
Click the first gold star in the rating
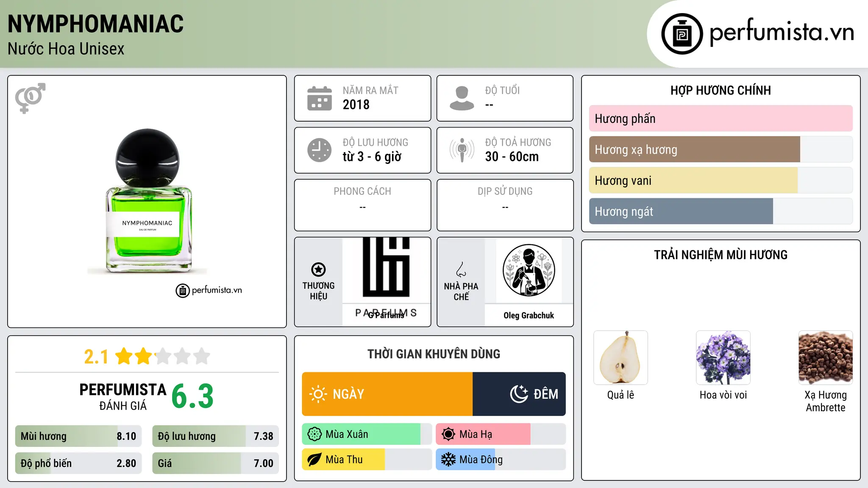click(x=124, y=356)
